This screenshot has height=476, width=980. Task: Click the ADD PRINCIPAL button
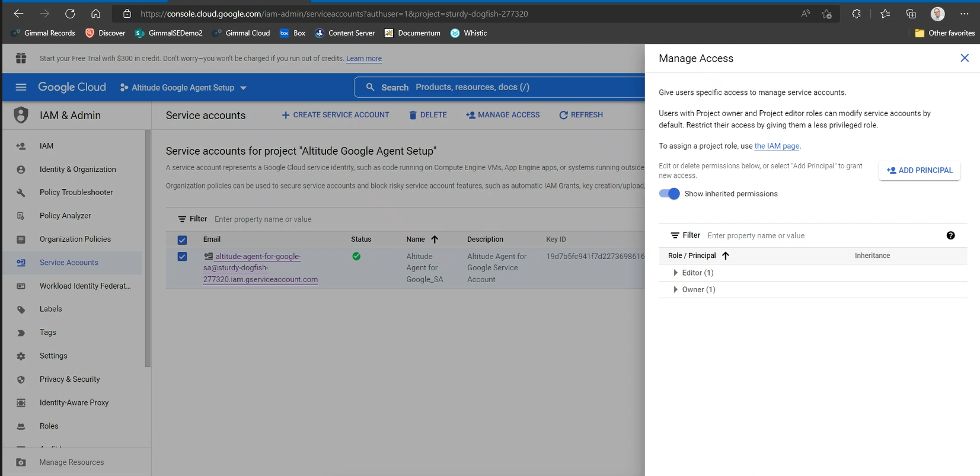coord(919,171)
